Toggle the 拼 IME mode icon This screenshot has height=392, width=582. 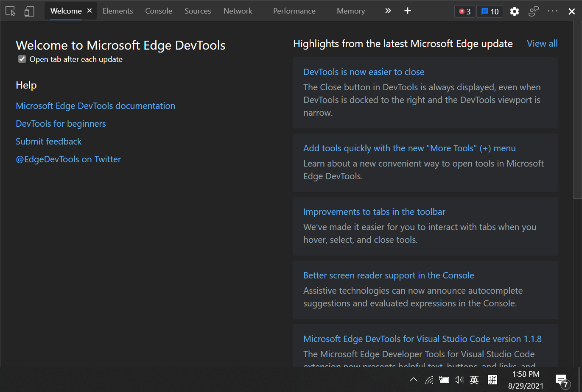point(492,380)
